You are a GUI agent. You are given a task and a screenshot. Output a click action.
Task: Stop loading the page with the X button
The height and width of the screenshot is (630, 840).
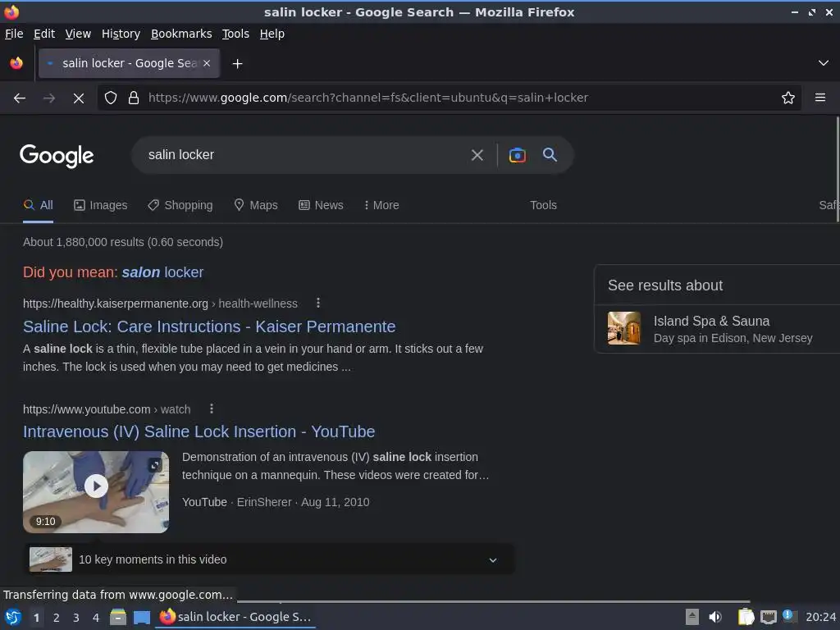(78, 98)
